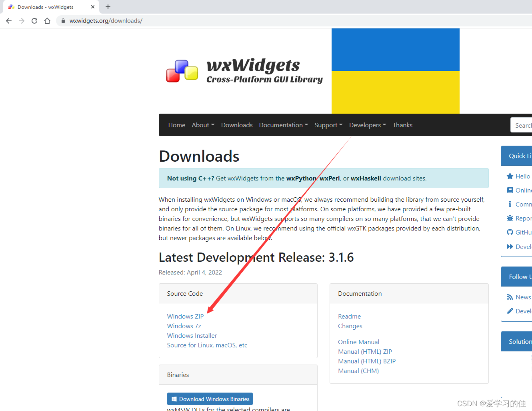
Task: Click the Windows Installer link
Action: click(192, 335)
